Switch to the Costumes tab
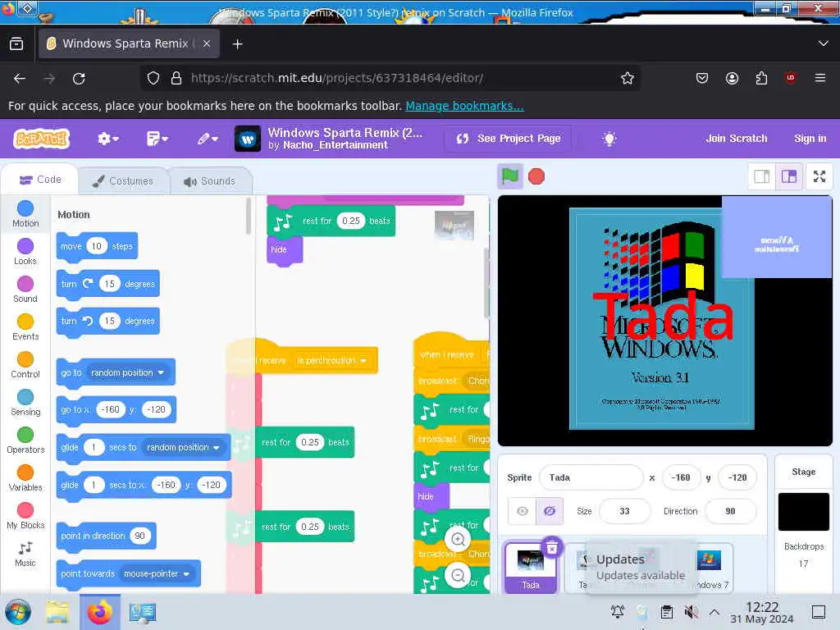 (x=123, y=181)
